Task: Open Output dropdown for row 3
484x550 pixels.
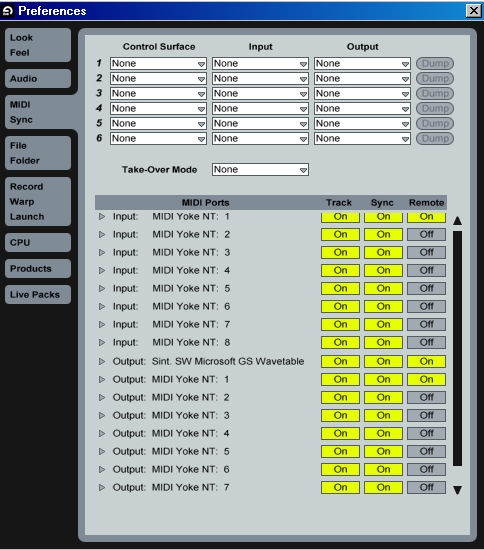Action: [x=362, y=94]
